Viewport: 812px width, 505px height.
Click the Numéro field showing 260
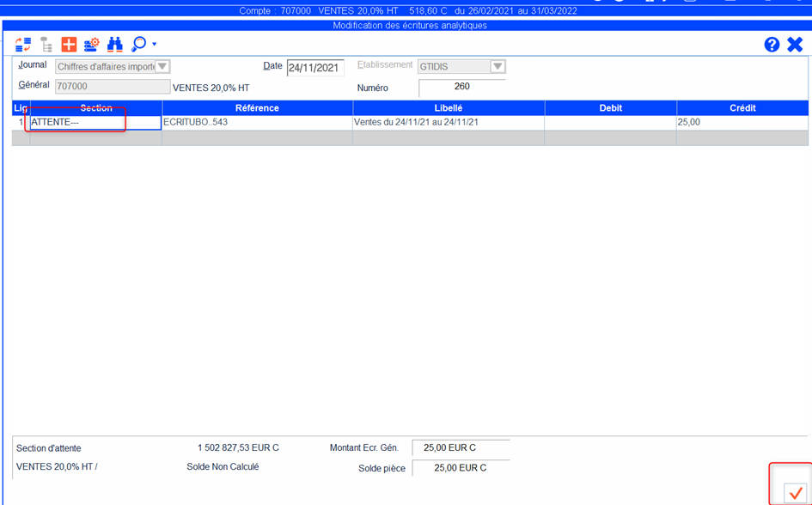click(x=461, y=87)
